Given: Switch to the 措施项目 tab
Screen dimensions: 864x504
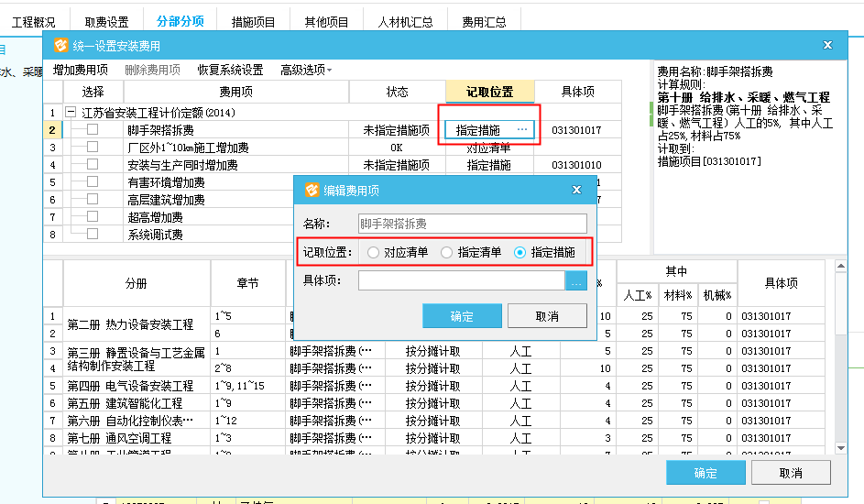Looking at the screenshot, I should (253, 21).
